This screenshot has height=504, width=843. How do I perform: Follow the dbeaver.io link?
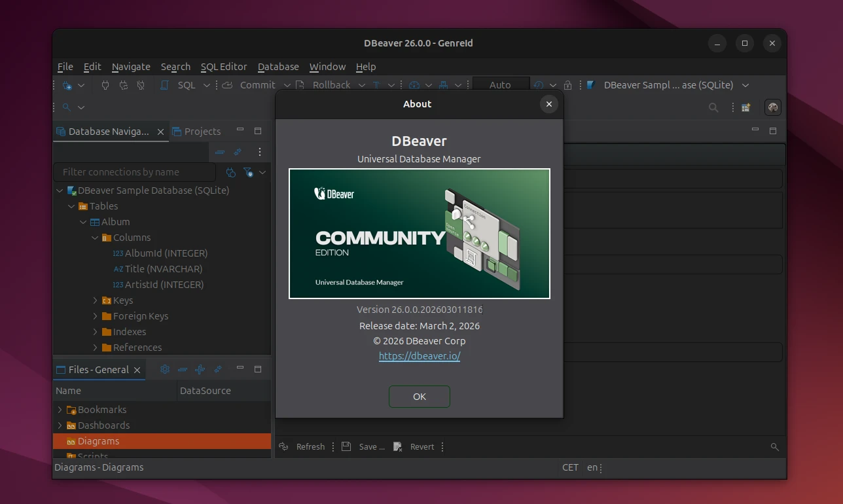419,356
